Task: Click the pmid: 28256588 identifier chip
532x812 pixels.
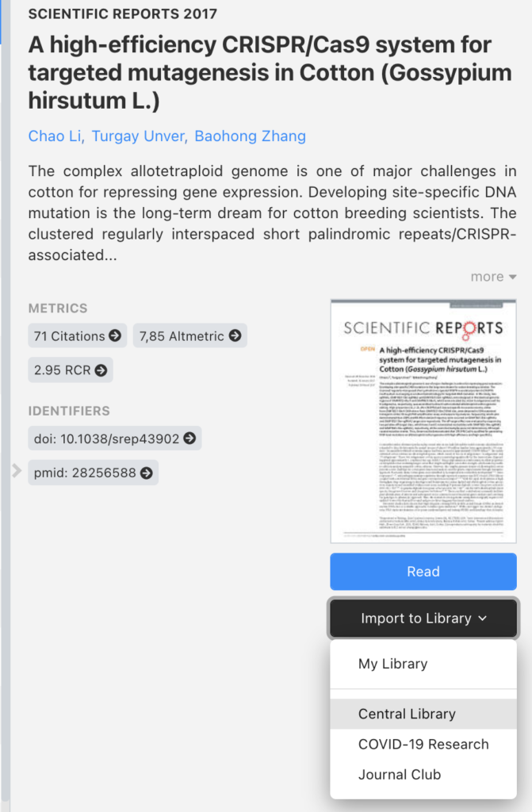Action: 78,472
